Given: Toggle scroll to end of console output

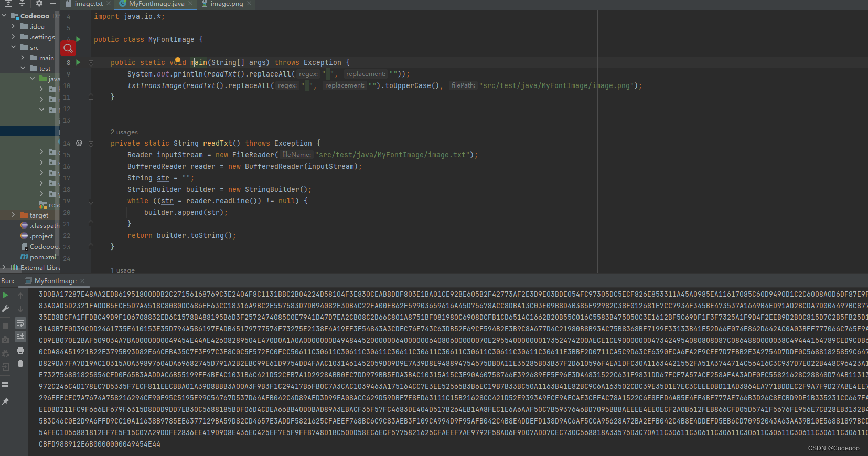Looking at the screenshot, I should pyautogui.click(x=20, y=336).
